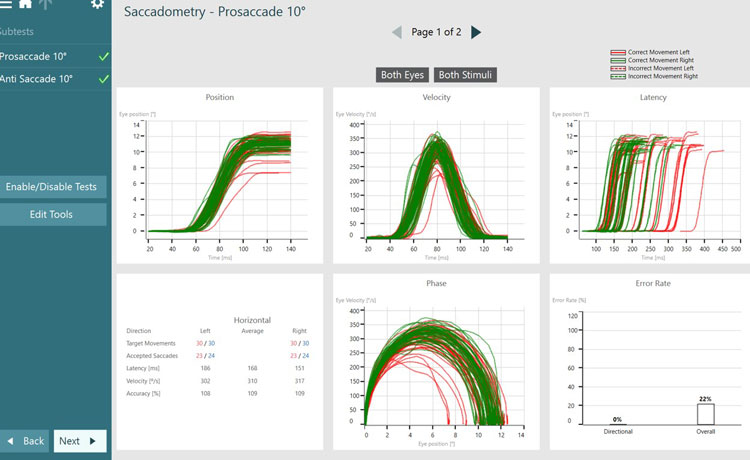Open Edit Tools
This screenshot has width=750, height=460.
coord(52,214)
